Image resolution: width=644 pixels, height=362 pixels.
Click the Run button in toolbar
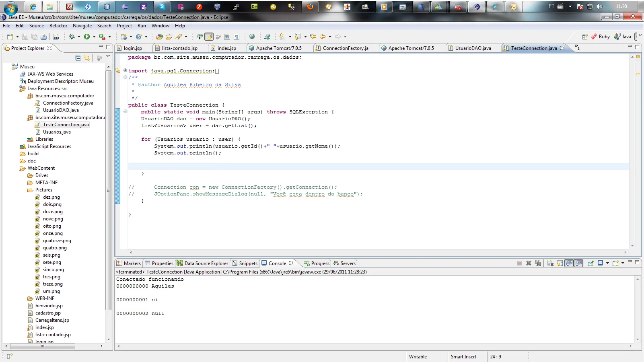[87, 37]
